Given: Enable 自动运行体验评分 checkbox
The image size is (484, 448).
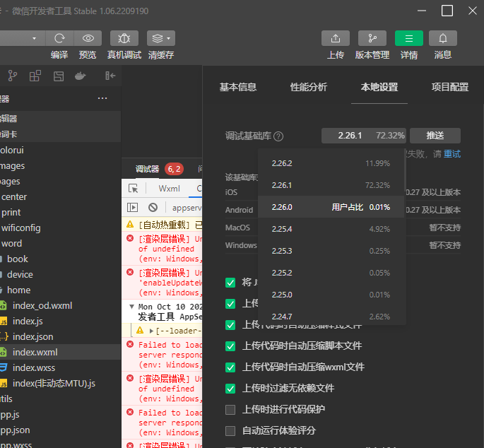Looking at the screenshot, I should 230,431.
